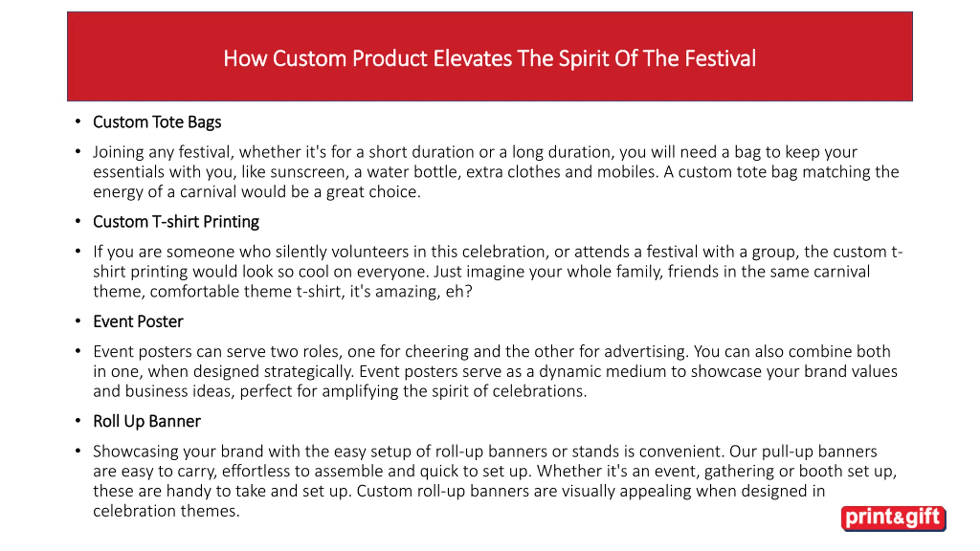The image size is (980, 551).
Task: Select the Custom Tote Bags heading
Action: point(157,122)
